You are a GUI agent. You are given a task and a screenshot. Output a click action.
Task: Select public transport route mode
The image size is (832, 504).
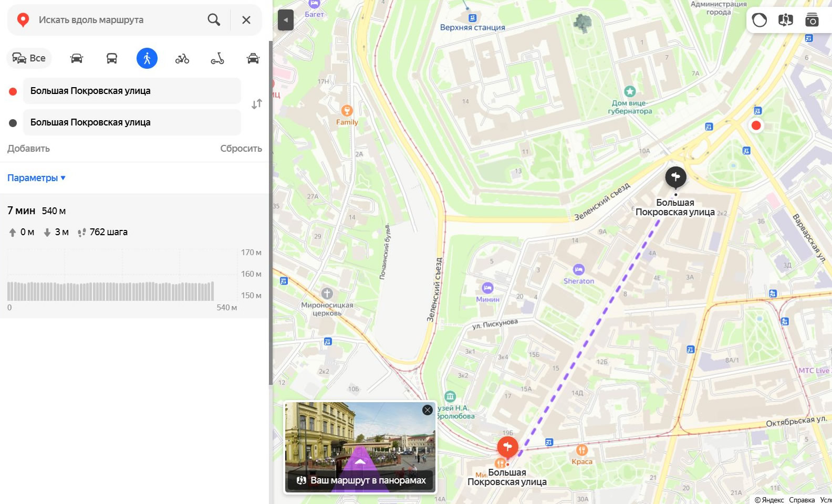[x=112, y=58]
